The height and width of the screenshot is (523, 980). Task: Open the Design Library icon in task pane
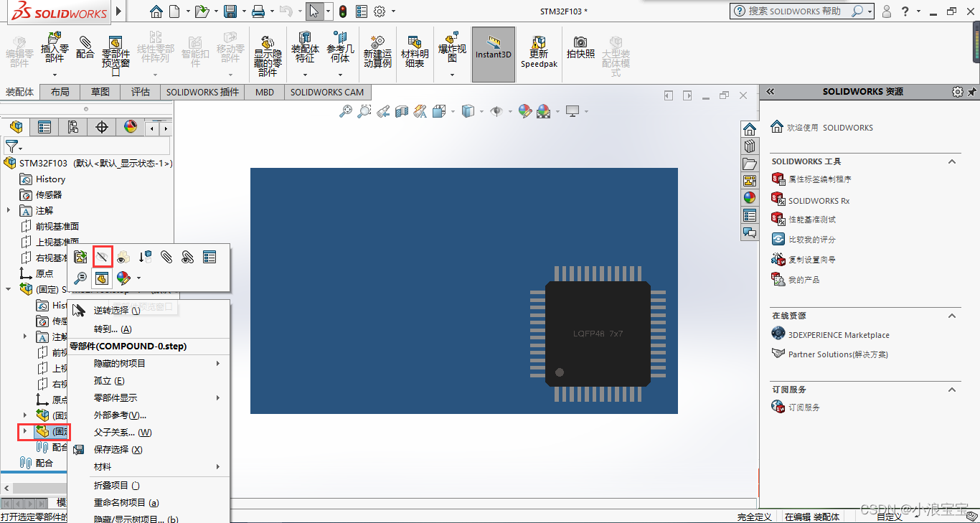(750, 146)
